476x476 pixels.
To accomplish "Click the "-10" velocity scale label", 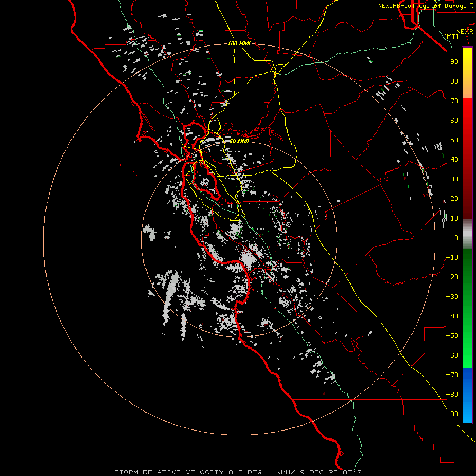I will tap(452, 258).
